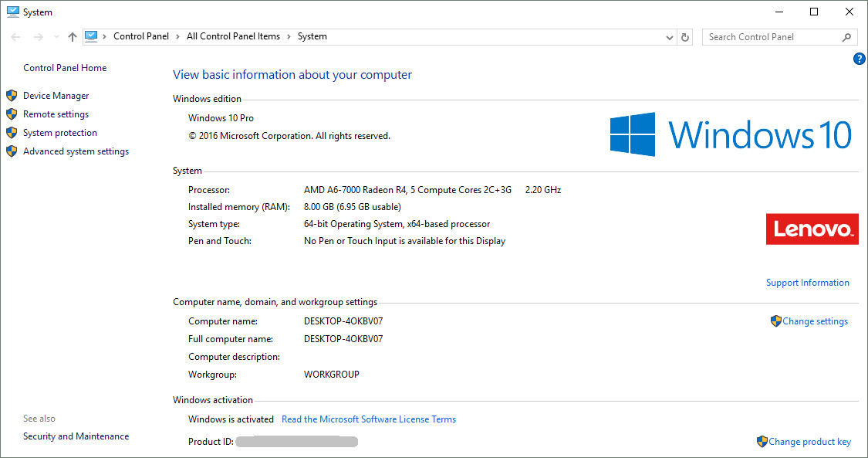Click value in Full computer name row
868x458 pixels.
[343, 338]
